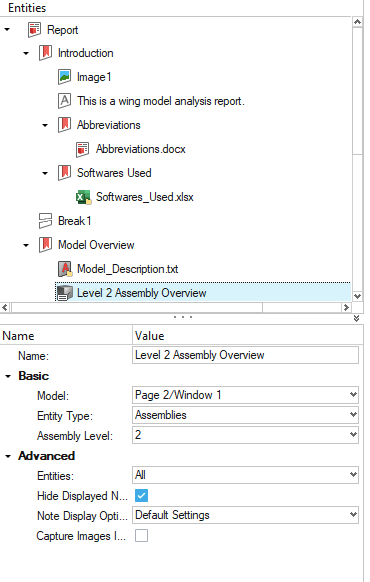Collapse the Introduction tree node
This screenshot has height=582, width=370.
26,53
